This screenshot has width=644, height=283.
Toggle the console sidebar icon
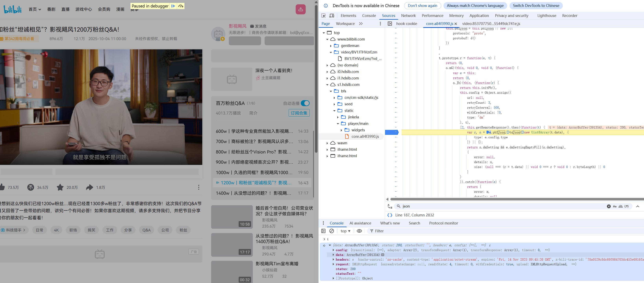tap(323, 231)
